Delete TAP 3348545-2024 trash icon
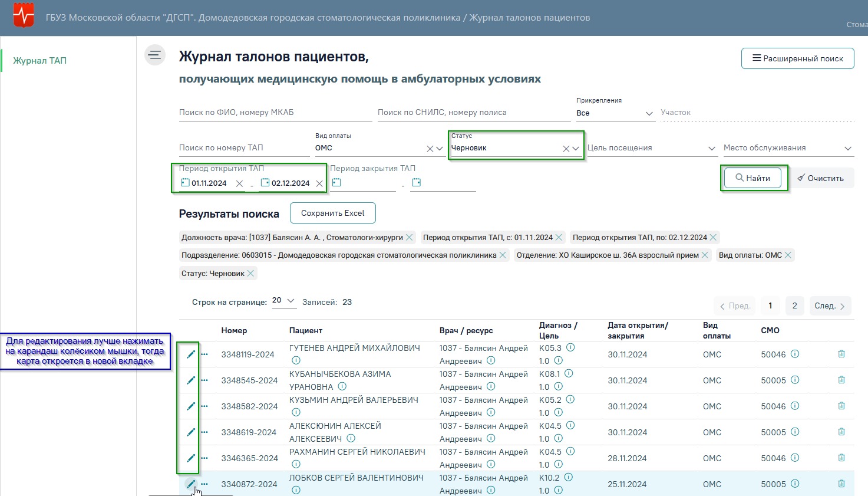The width and height of the screenshot is (868, 496). point(841,380)
